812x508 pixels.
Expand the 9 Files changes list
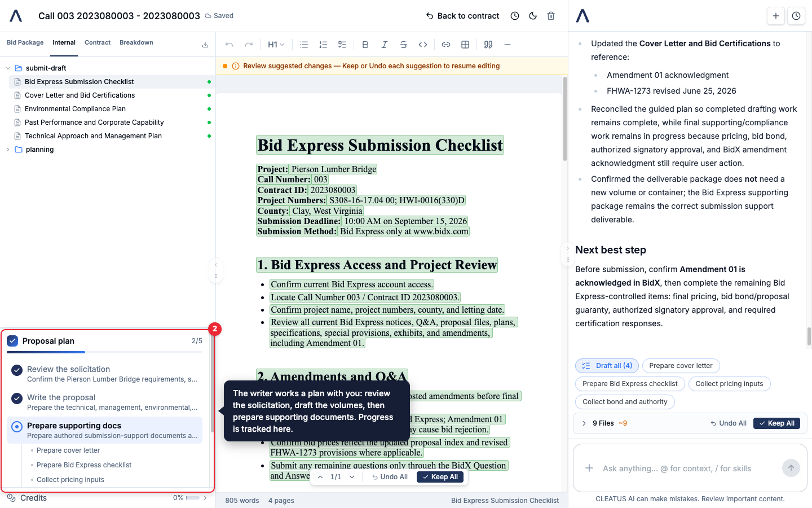[584, 423]
